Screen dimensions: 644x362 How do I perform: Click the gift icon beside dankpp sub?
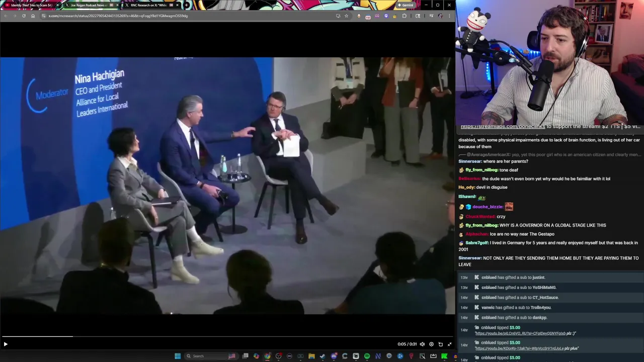[x=476, y=318]
